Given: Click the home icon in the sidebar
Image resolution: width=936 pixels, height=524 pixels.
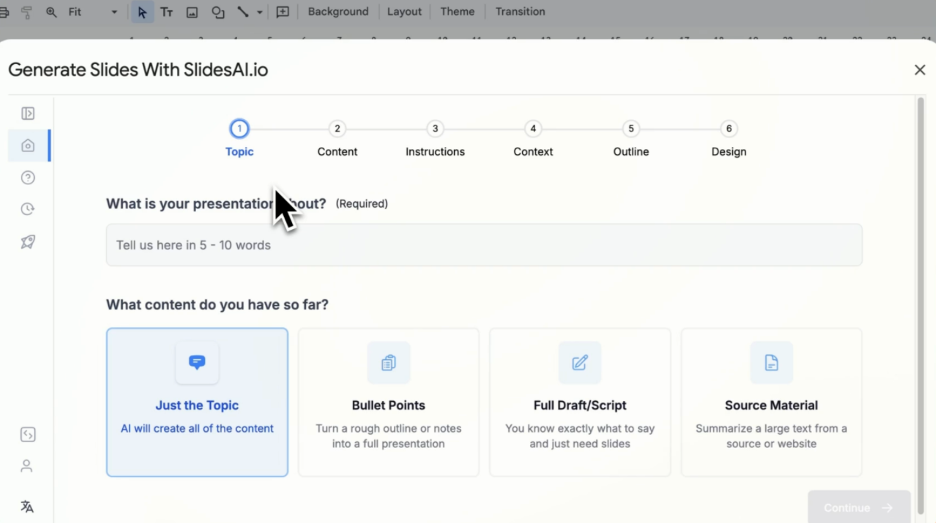Looking at the screenshot, I should [x=28, y=146].
